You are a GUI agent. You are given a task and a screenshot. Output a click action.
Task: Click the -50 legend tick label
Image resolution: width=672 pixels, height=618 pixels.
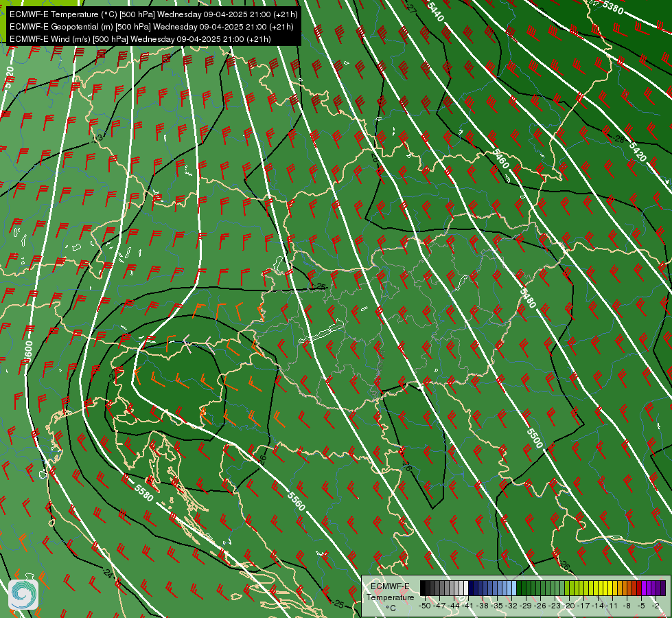point(425,606)
